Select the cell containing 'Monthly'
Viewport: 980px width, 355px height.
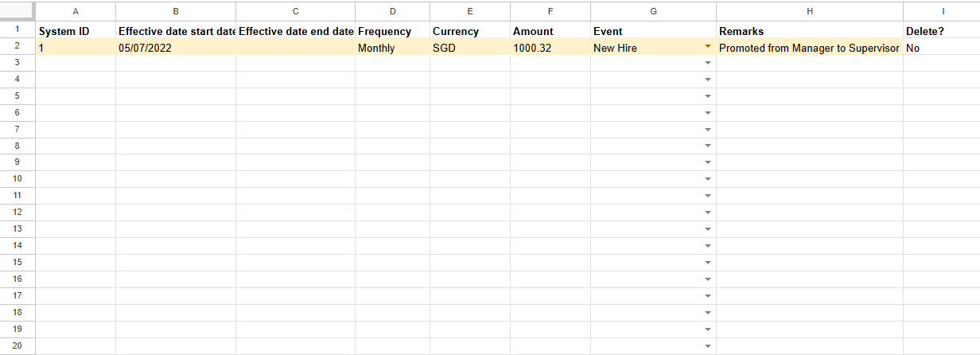[x=393, y=47]
